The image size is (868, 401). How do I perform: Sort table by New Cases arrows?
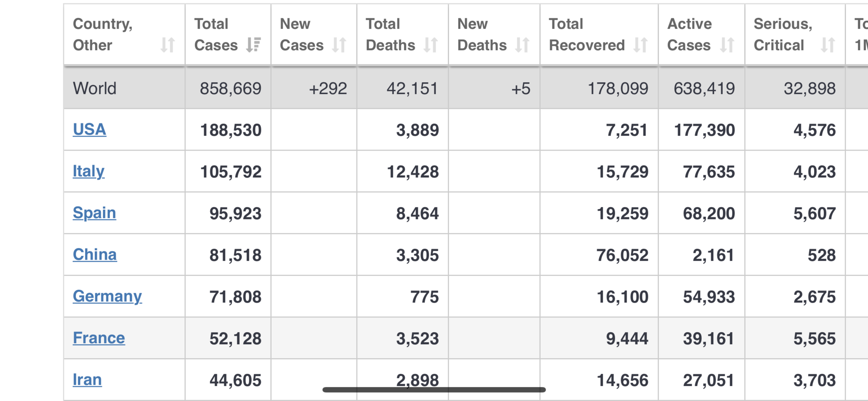[339, 45]
